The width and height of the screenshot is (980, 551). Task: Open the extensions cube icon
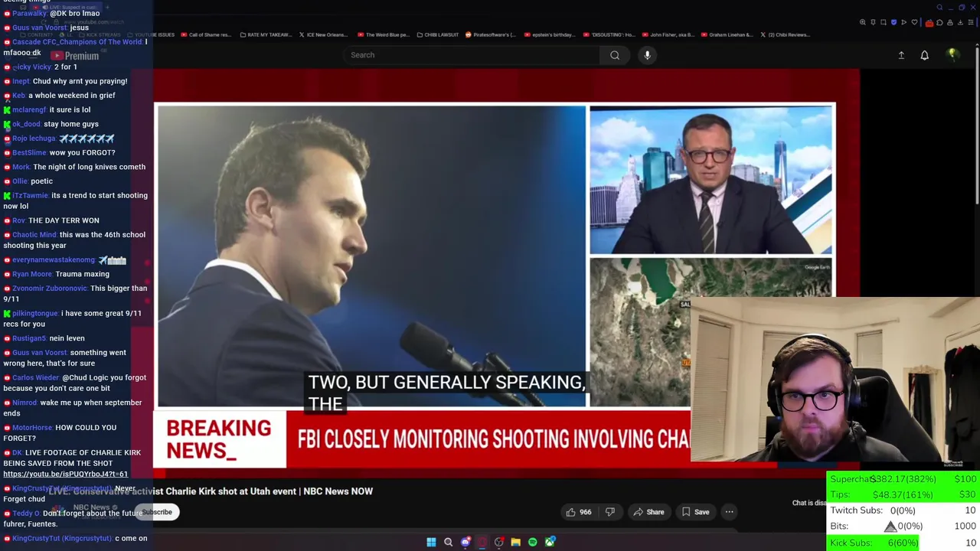[939, 23]
